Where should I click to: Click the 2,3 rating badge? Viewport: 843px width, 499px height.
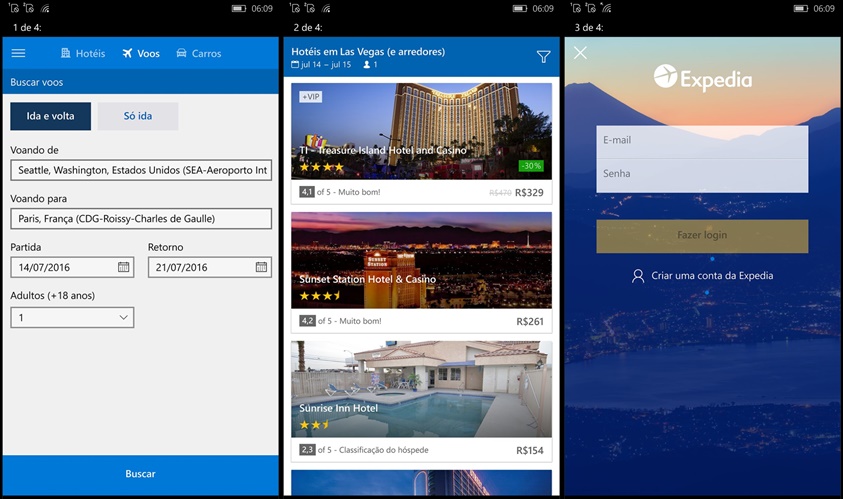307,450
